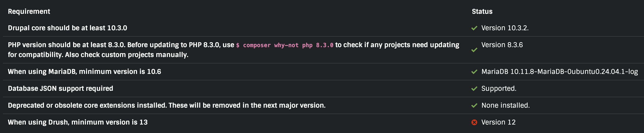The width and height of the screenshot is (644, 133).
Task: Click the deprecated core extensions requirement
Action: tap(167, 105)
